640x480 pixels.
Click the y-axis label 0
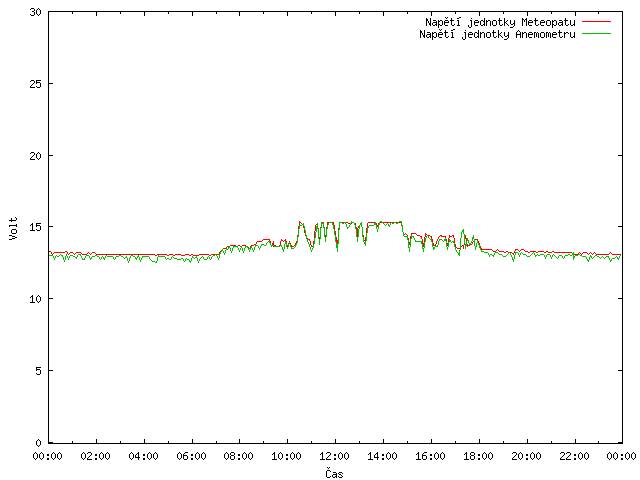(38, 443)
